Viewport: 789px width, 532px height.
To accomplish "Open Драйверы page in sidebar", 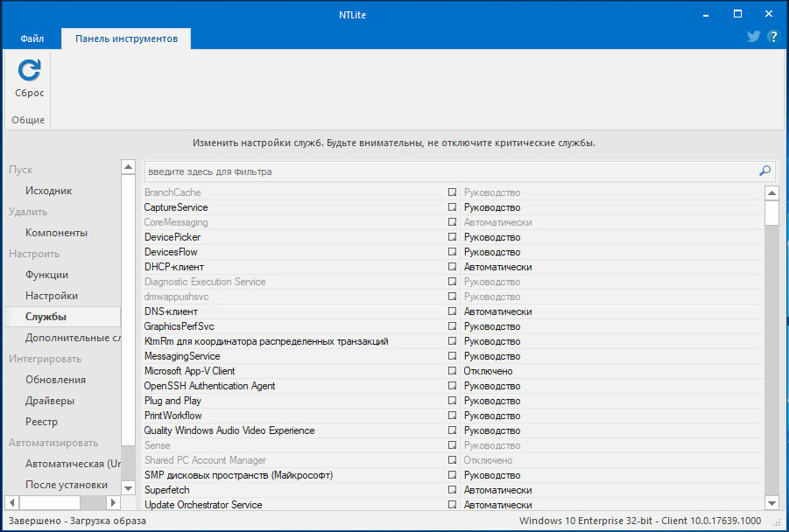I will click(50, 401).
